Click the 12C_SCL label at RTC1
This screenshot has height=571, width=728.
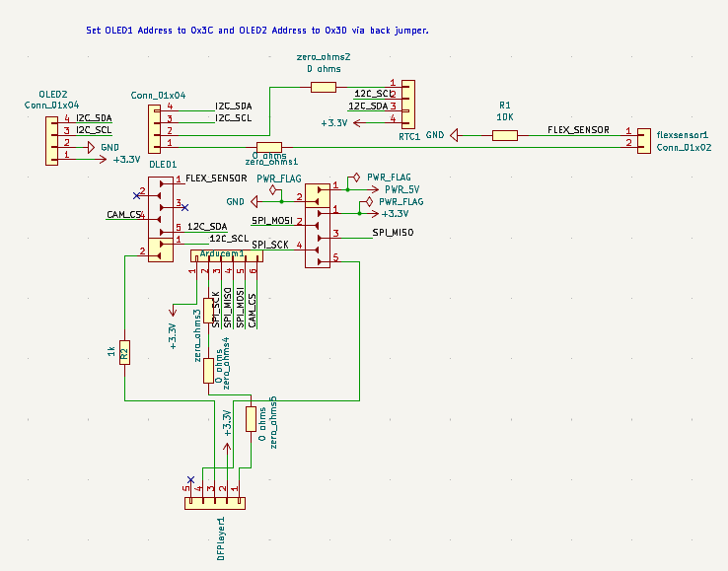tap(373, 95)
